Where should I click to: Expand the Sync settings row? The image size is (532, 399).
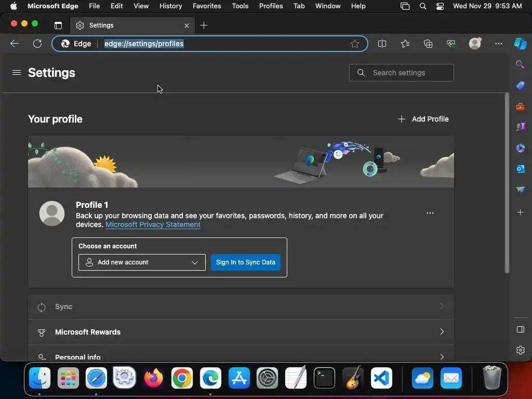(241, 307)
